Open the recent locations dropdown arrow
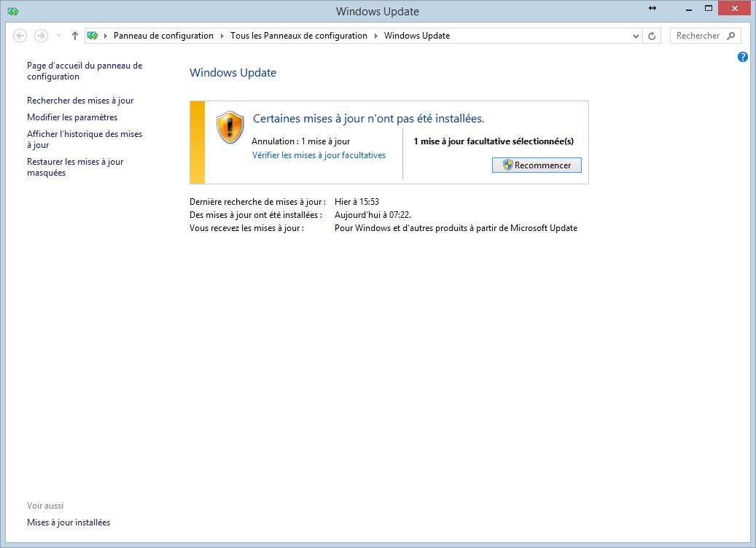The image size is (756, 548). pyautogui.click(x=58, y=36)
